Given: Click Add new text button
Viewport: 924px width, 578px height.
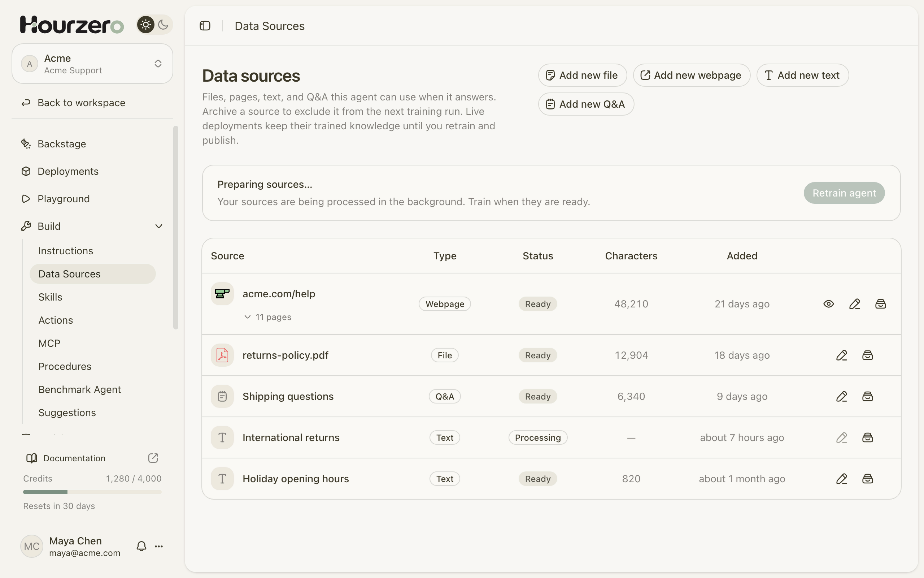Looking at the screenshot, I should 803,75.
